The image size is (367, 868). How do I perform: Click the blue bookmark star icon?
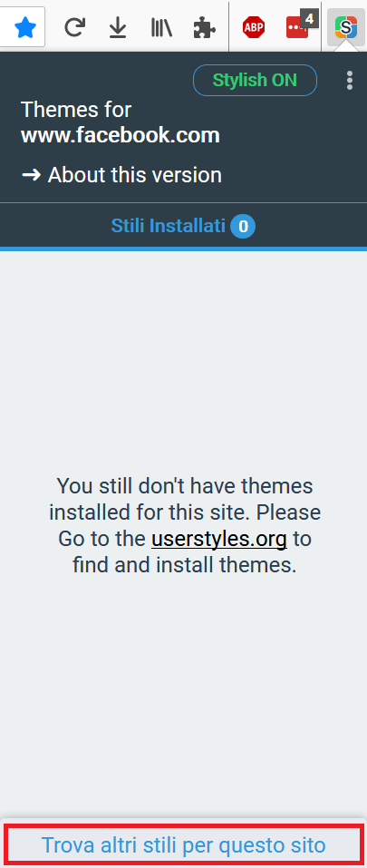[x=24, y=27]
